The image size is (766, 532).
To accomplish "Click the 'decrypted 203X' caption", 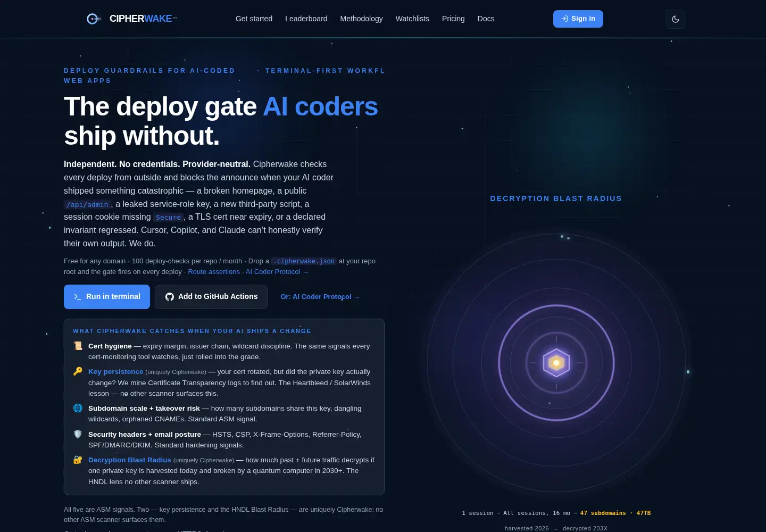I will (585, 528).
